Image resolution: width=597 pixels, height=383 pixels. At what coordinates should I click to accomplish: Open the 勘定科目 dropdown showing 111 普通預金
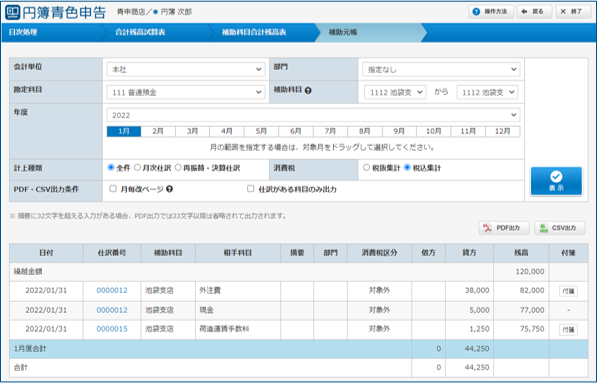tap(186, 92)
